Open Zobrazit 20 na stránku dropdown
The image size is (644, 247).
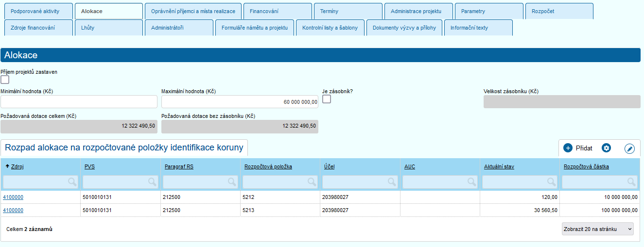coord(597,229)
